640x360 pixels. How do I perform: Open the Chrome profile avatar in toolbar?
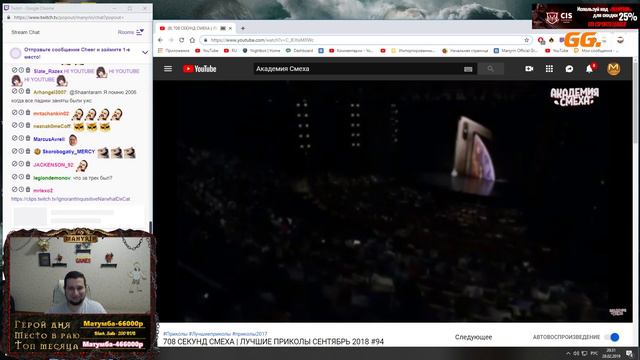(x=620, y=40)
